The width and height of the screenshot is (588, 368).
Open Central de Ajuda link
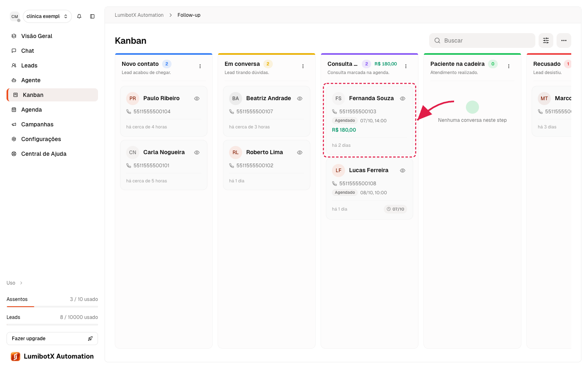click(x=52, y=154)
